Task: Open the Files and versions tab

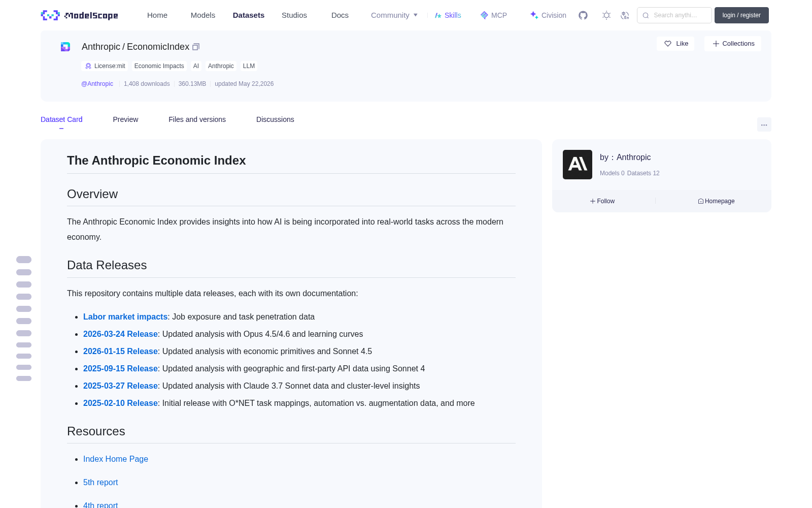Action: (197, 119)
